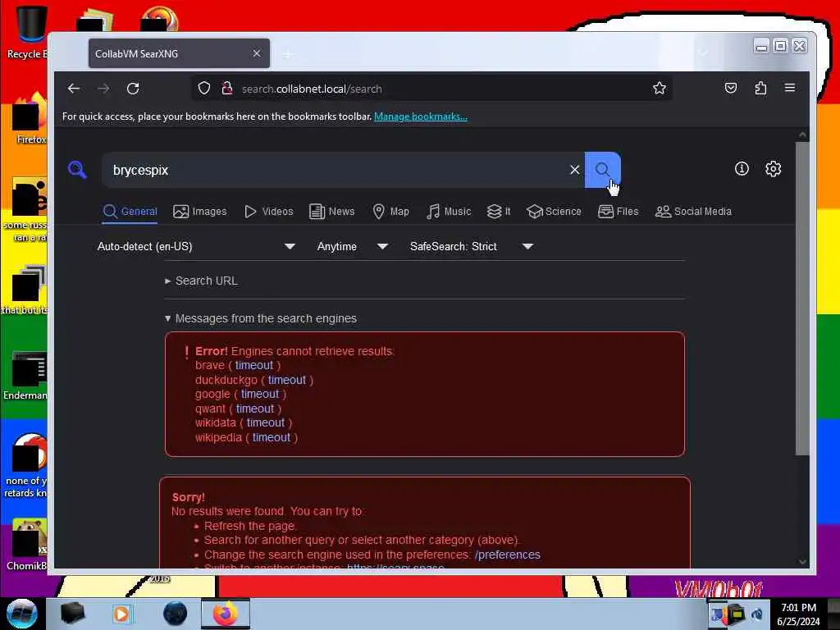
Task: Switch to the News category tab
Action: click(332, 212)
